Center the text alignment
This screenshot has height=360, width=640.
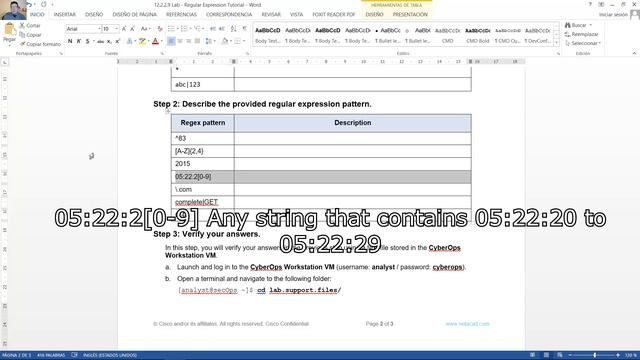click(x=180, y=41)
